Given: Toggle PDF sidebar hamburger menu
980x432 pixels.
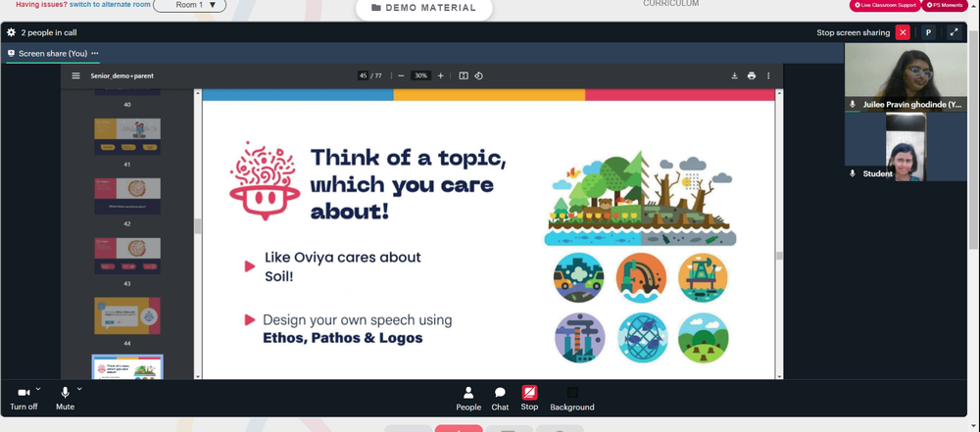Looking at the screenshot, I should pyautogui.click(x=75, y=75).
